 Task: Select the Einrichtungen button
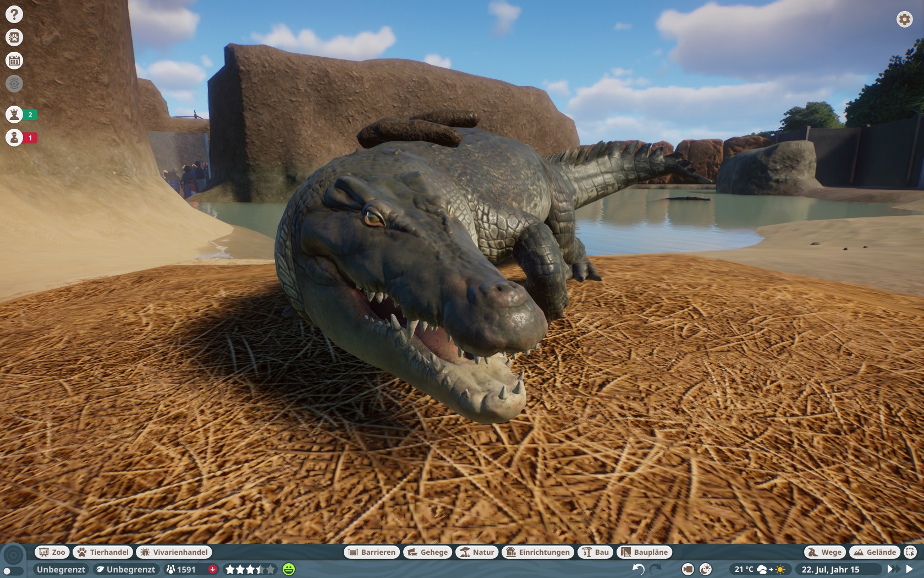coord(538,552)
